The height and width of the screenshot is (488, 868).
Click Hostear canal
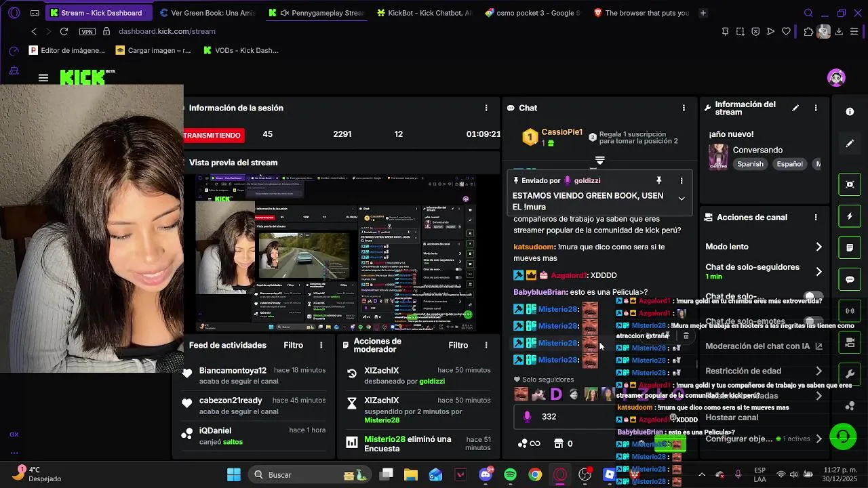coord(732,418)
